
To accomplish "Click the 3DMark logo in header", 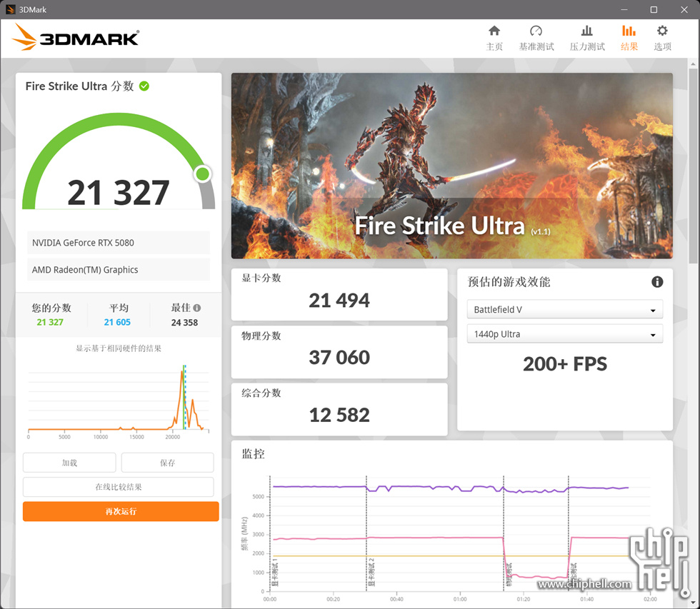I will tap(76, 37).
